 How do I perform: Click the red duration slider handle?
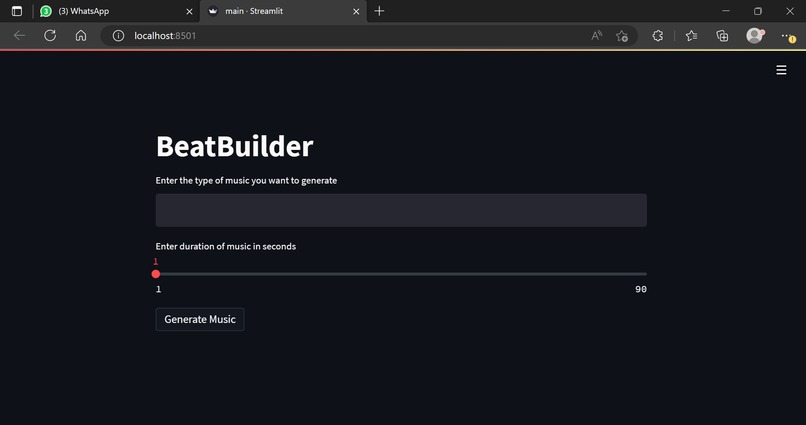pos(156,274)
